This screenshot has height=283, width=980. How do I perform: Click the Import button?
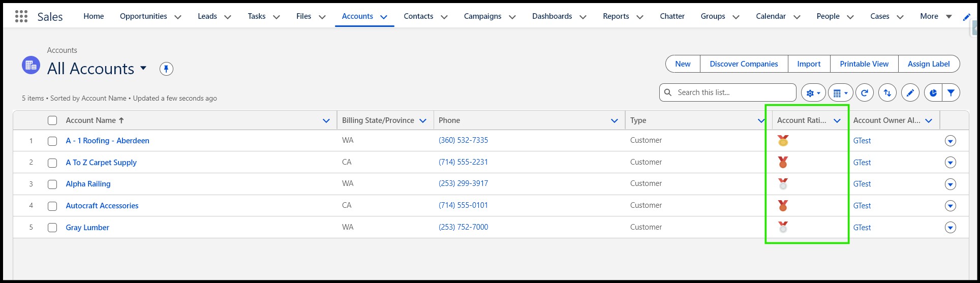click(809, 64)
